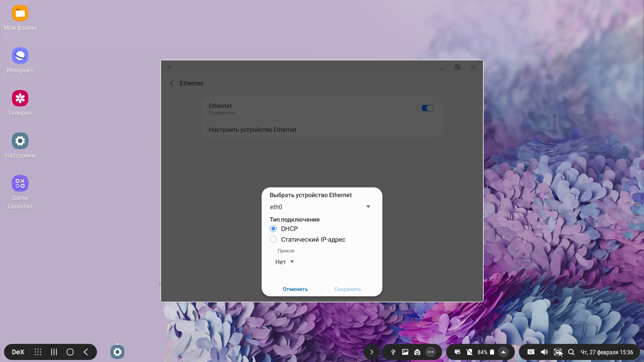This screenshot has width=644, height=362.
Task: Click the Сохранить button
Action: coord(347,289)
